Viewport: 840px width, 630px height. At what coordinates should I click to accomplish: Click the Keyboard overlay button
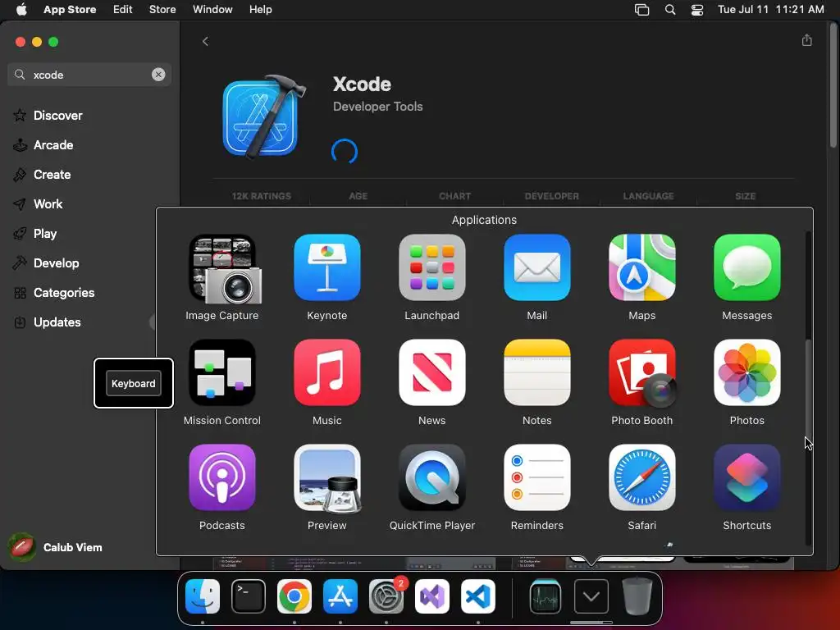134,383
